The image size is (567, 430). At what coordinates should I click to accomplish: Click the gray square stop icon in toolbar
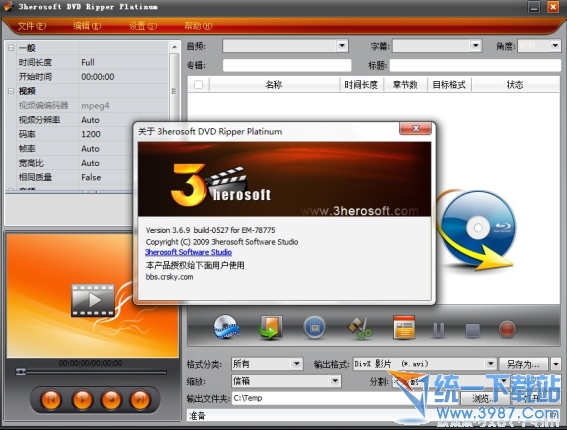click(x=473, y=330)
